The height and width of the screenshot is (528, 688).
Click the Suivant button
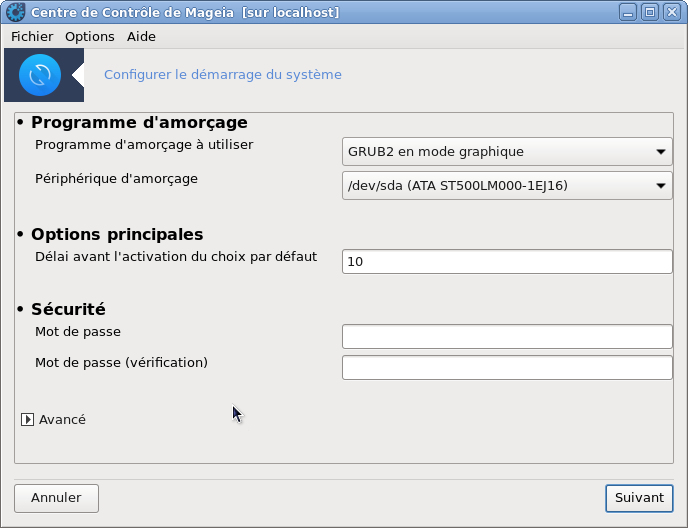639,498
